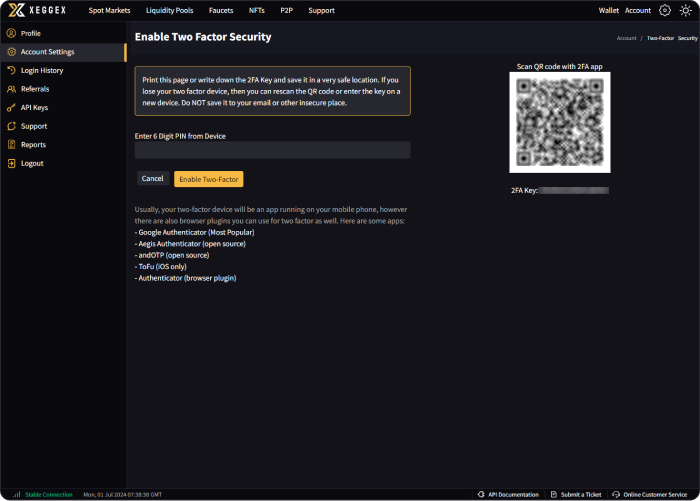The width and height of the screenshot is (700, 501).
Task: Click the Support sidebar icon
Action: point(12,126)
